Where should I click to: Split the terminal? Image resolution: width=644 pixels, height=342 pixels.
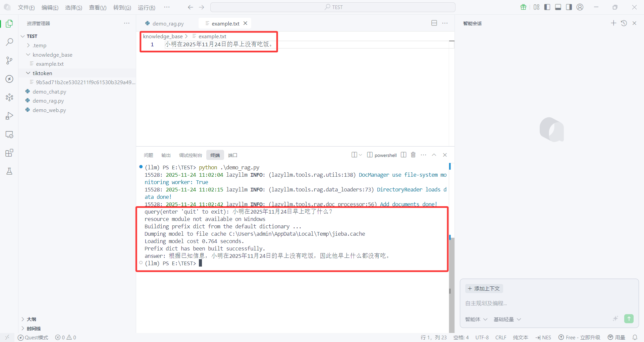(x=404, y=155)
